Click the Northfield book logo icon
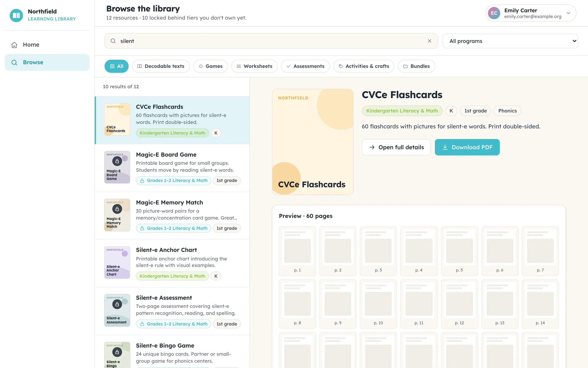Image resolution: width=588 pixels, height=368 pixels. (16, 15)
